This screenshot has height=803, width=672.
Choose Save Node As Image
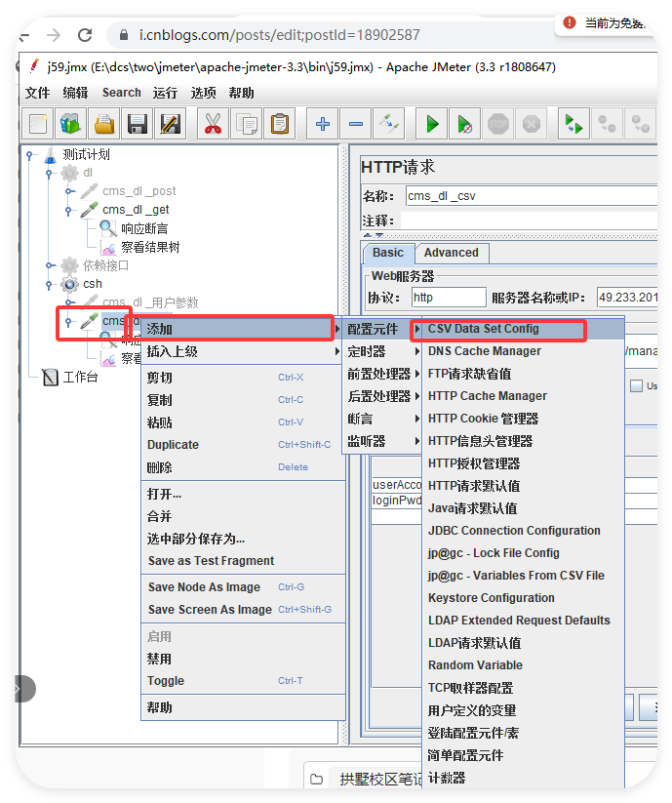tap(243, 587)
